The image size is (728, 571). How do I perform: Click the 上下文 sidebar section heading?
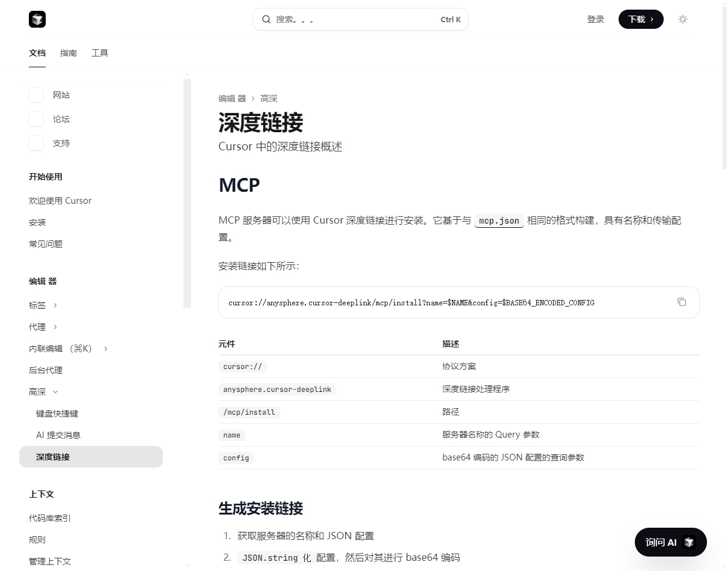point(41,494)
